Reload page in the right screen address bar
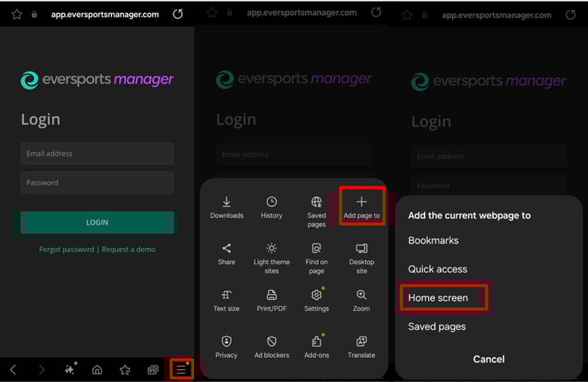 (x=570, y=15)
